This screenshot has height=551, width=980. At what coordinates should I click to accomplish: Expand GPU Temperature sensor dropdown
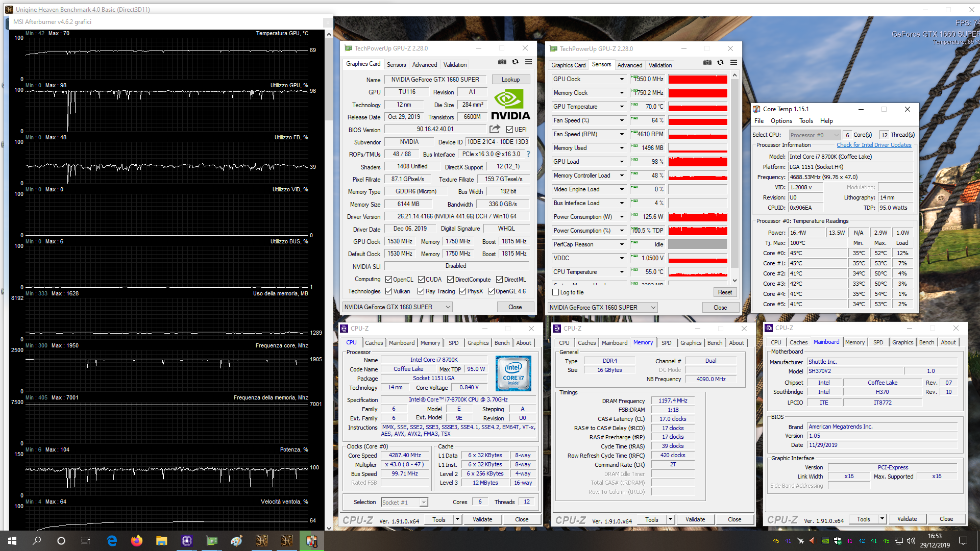point(622,107)
